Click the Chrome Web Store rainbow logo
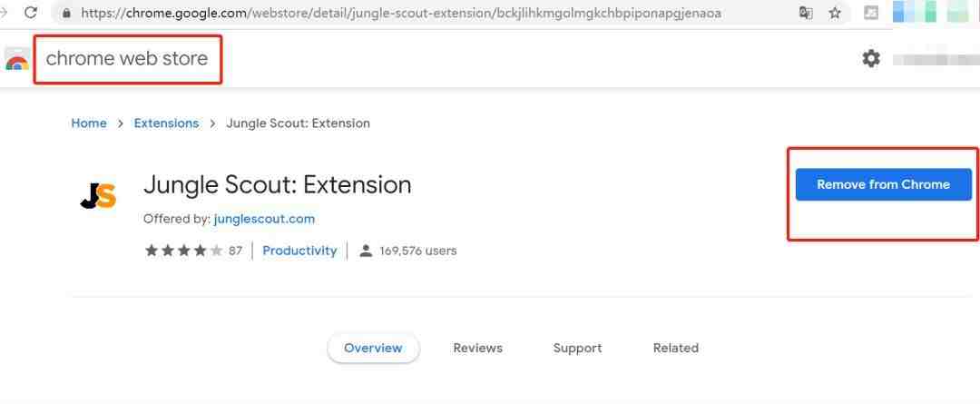This screenshot has width=980, height=404. tap(17, 60)
